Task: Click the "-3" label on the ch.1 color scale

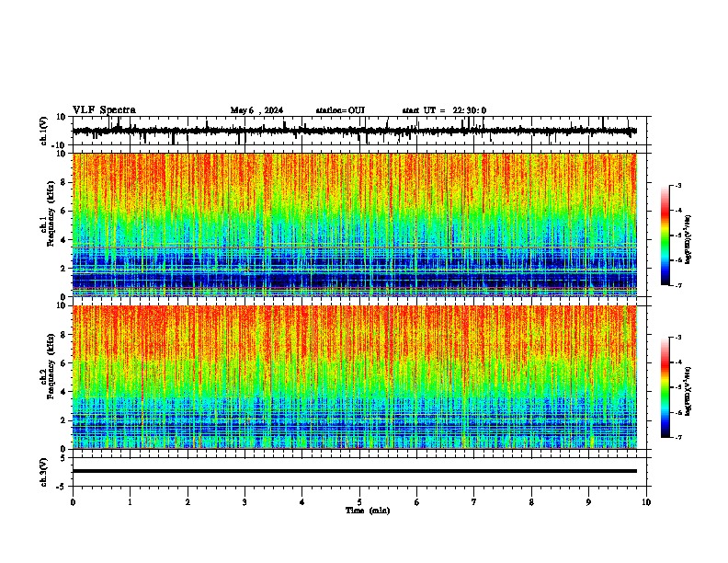Action: click(x=677, y=185)
